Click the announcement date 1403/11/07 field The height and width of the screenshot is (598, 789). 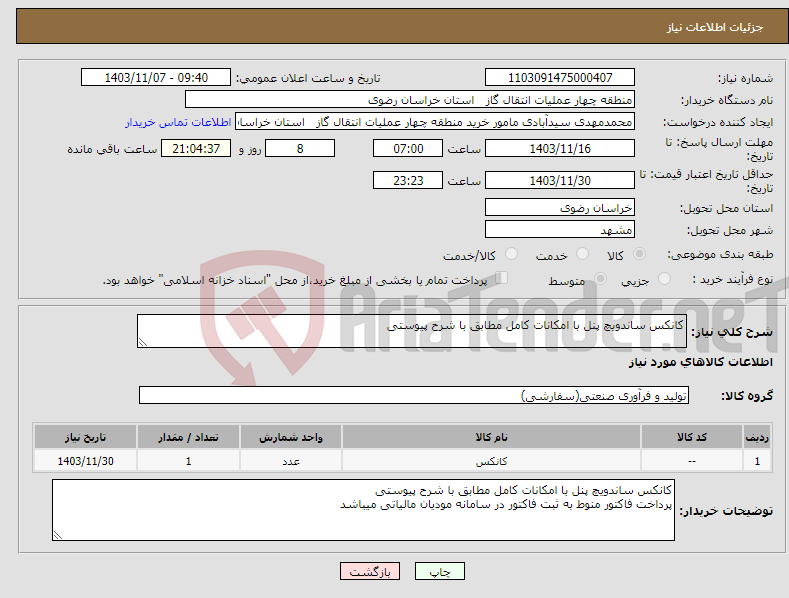click(x=156, y=78)
